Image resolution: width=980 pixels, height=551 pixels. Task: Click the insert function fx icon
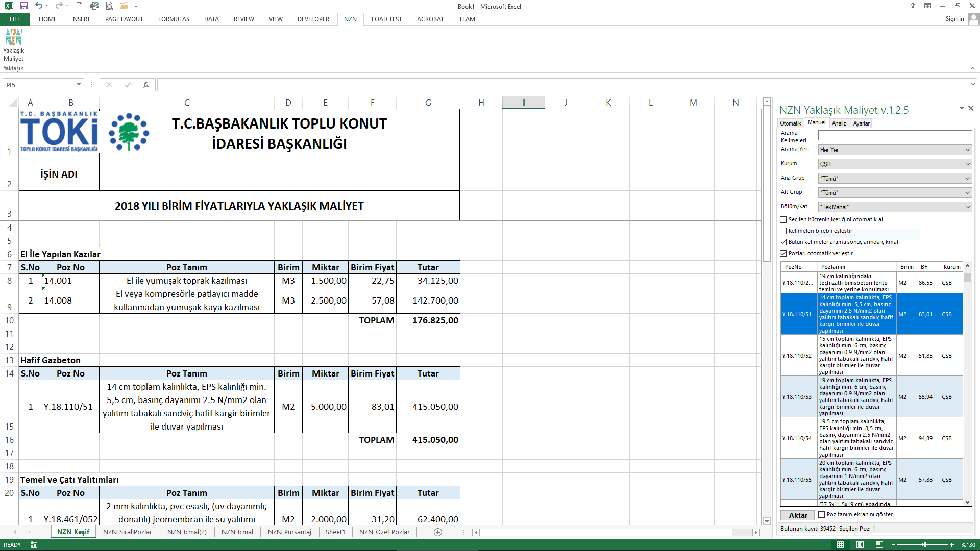146,85
